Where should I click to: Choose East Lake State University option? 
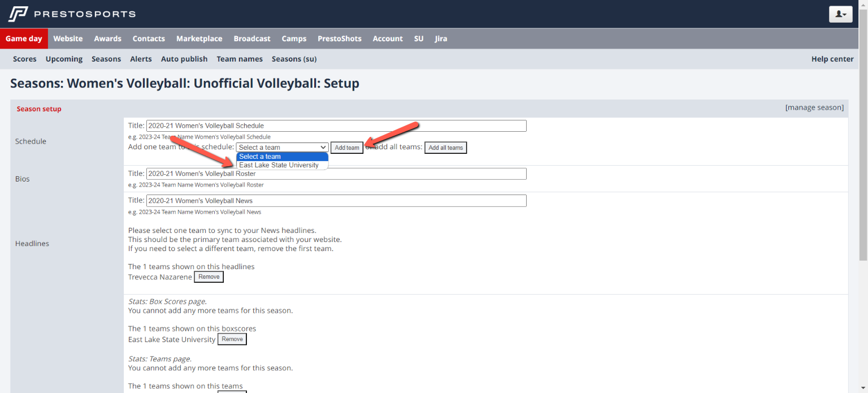point(279,165)
